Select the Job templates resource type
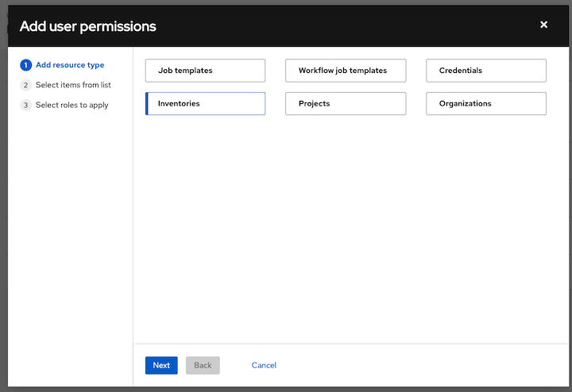 pyautogui.click(x=205, y=71)
